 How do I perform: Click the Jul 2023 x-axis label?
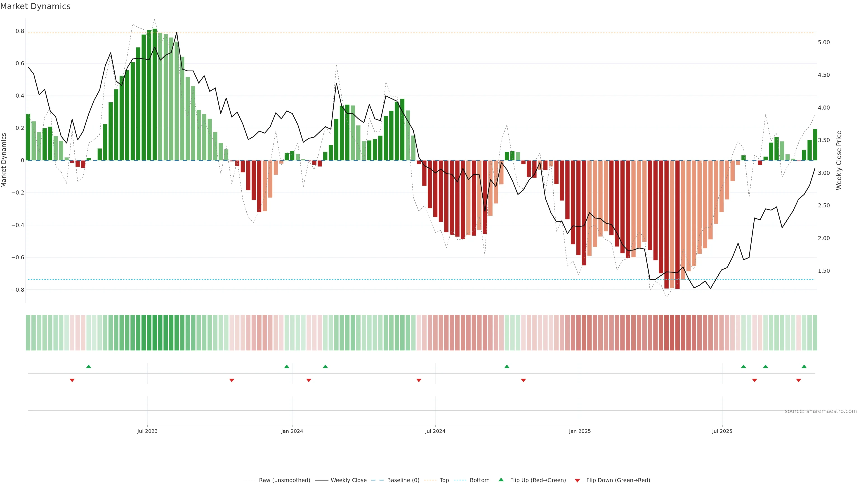(x=147, y=431)
